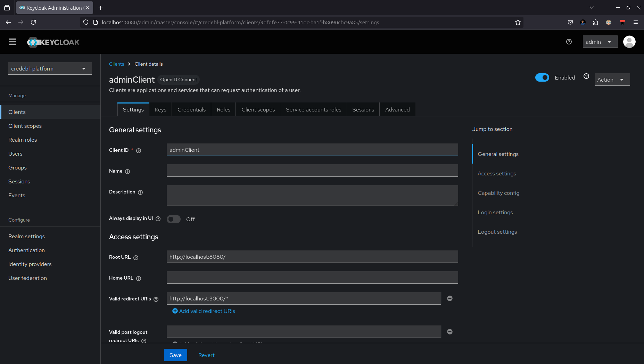Click the help icon next to Root URL
Viewport: 644px width, 364px height.
point(136,258)
